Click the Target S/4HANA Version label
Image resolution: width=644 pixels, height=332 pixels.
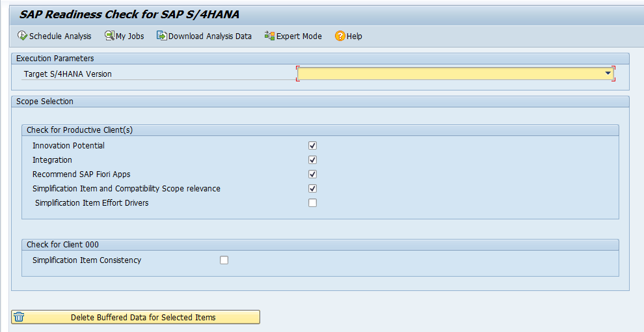tap(68, 74)
